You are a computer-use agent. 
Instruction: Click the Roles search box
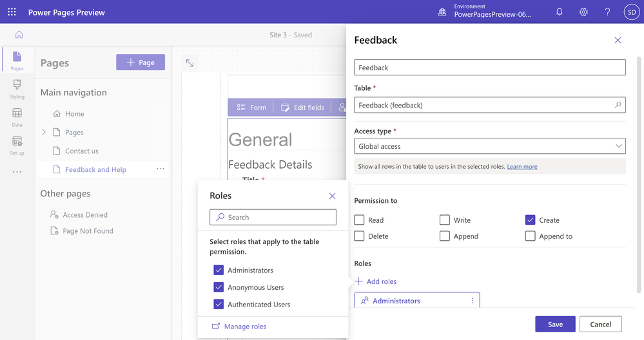[x=273, y=218]
